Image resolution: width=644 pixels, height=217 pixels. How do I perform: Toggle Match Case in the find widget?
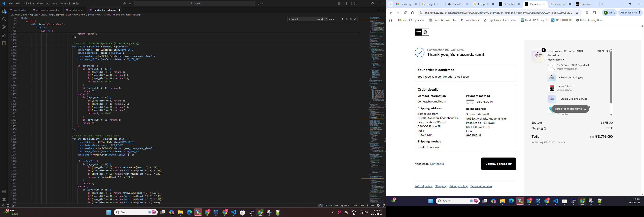pyautogui.click(x=319, y=19)
